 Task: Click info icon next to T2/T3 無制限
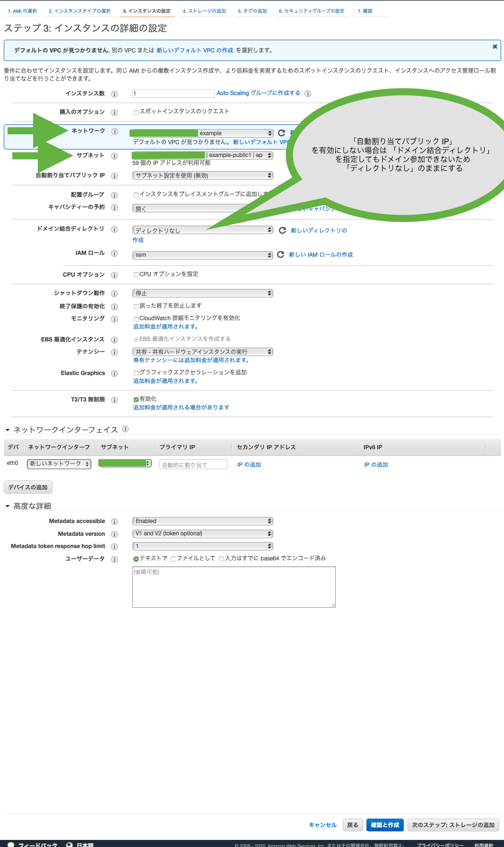coord(114,400)
